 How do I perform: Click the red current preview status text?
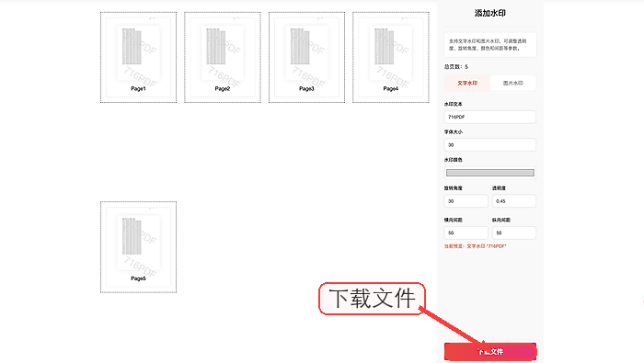476,246
